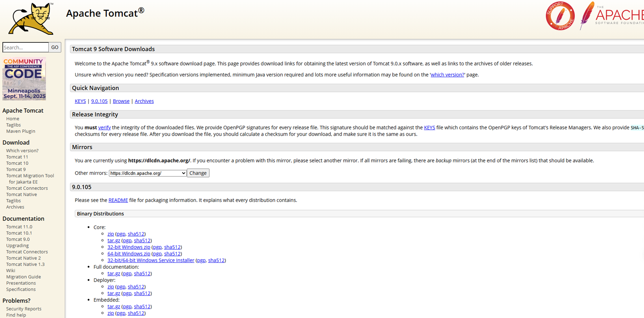Open Tomcat 10.1 documentation
Screen dimensions: 644x318
pos(19,233)
